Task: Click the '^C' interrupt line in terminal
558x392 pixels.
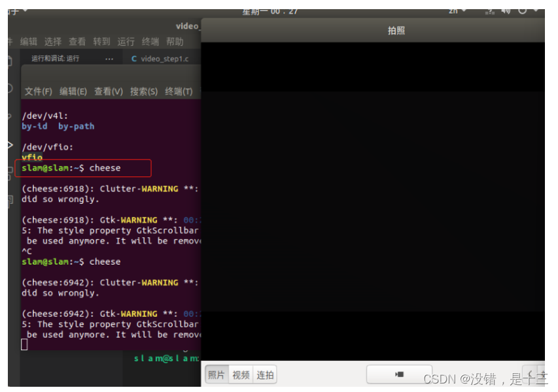Action: point(27,252)
